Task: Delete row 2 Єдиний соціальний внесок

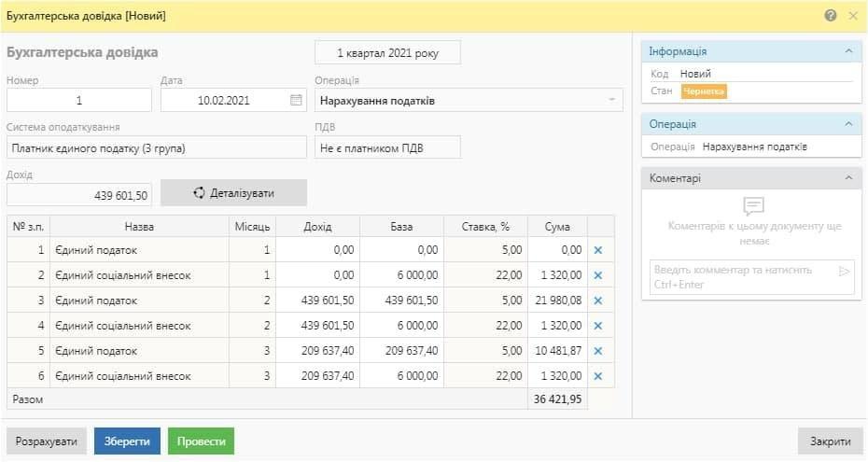Action: click(598, 275)
